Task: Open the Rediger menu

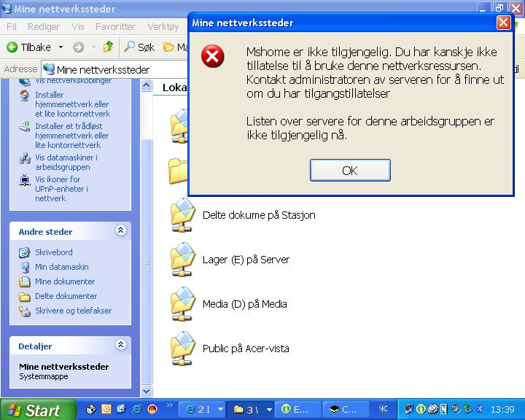Action: pyautogui.click(x=44, y=27)
